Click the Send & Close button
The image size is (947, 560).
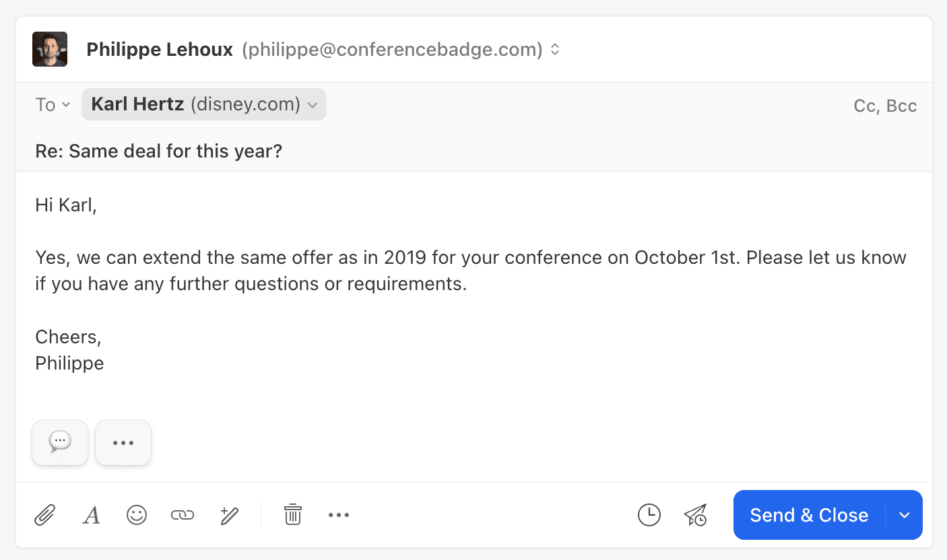808,516
